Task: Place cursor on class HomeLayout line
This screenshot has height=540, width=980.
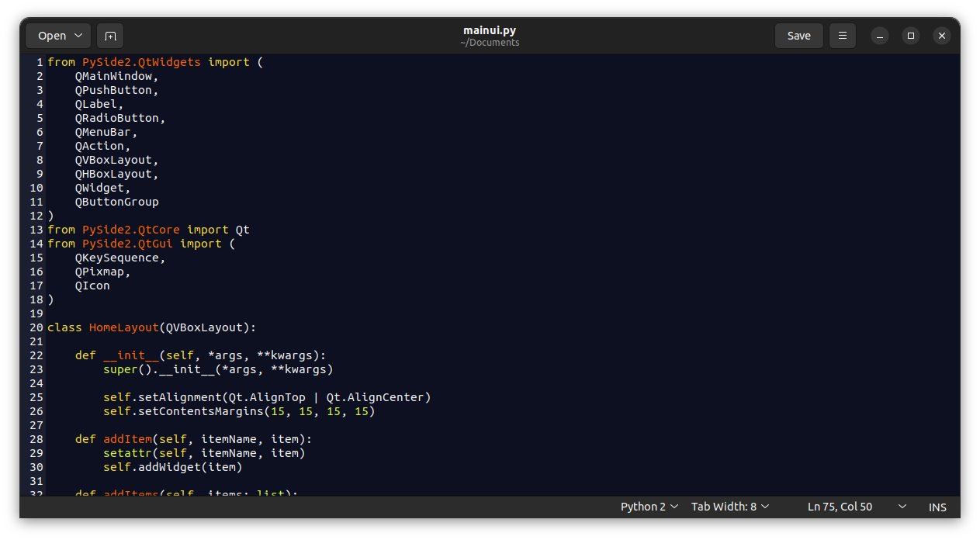Action: click(151, 327)
